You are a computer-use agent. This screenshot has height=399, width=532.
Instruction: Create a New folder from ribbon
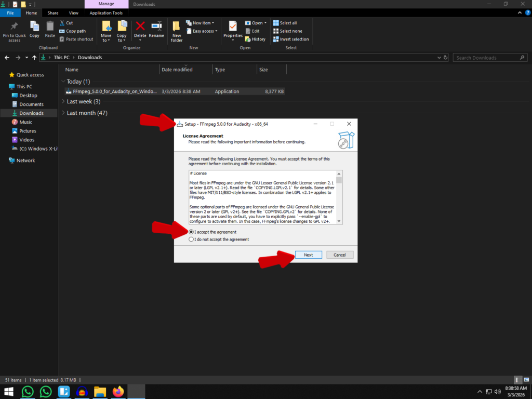click(177, 30)
